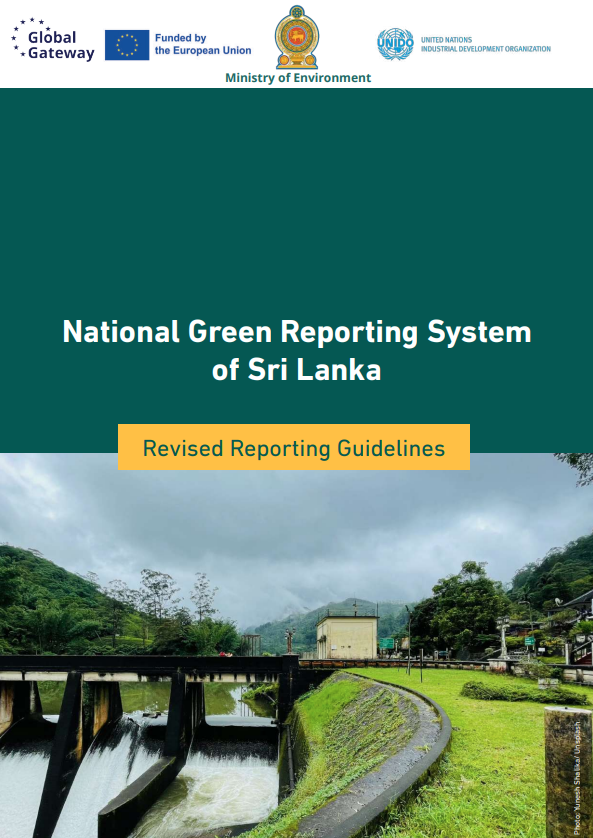Click the Global Gateway logo
Viewport: 593px width, 838px height.
pos(53,40)
